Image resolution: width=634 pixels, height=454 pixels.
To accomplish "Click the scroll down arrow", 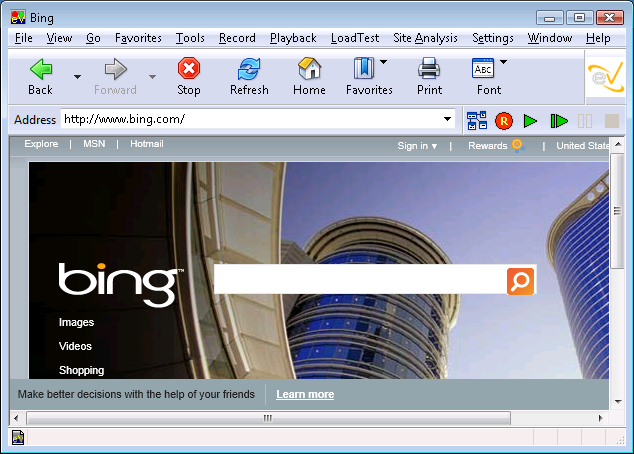I will pyautogui.click(x=618, y=402).
